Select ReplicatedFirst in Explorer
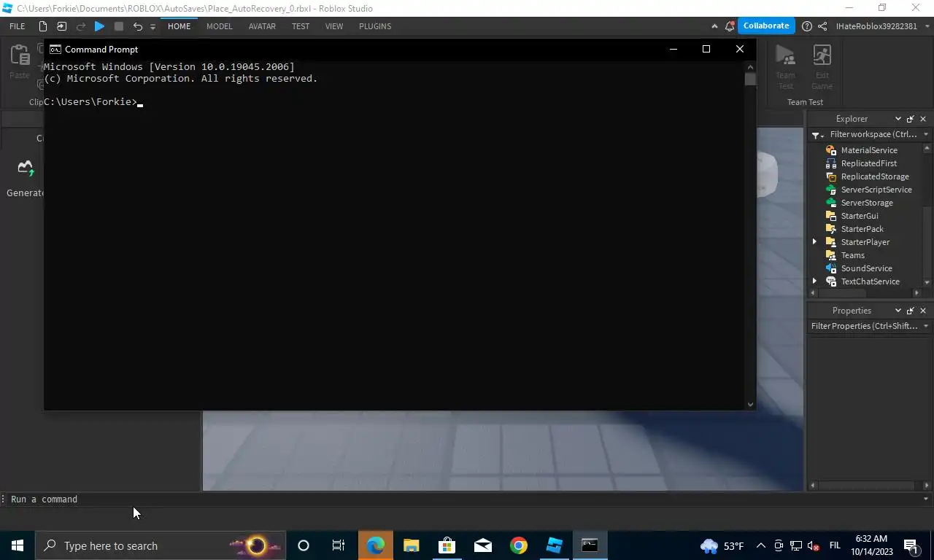The width and height of the screenshot is (934, 560). (x=868, y=163)
